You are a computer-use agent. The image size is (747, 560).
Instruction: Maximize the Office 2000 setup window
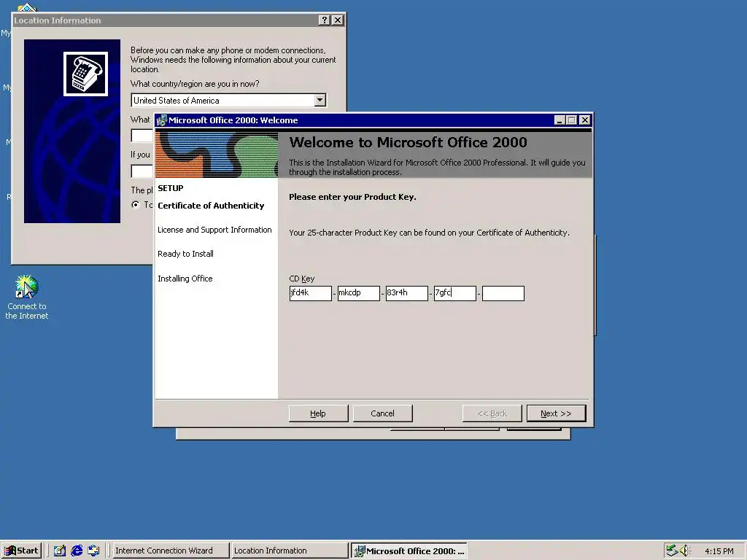click(572, 120)
